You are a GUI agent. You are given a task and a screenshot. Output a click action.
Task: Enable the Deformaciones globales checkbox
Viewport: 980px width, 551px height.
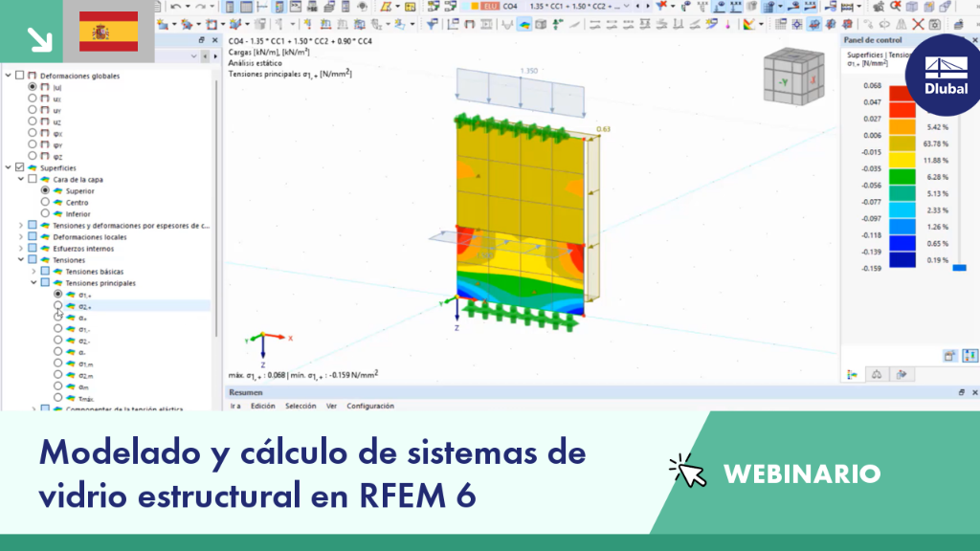(x=19, y=75)
